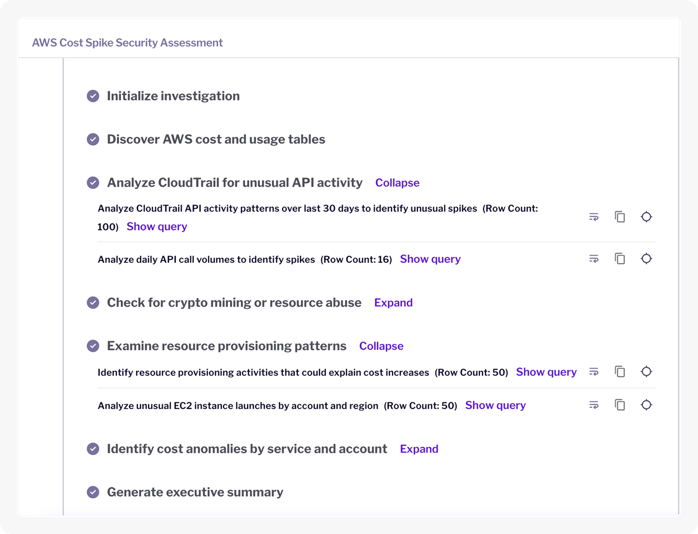Screen dimensions: 698x534
Task: Click target icon for daily API call volumes
Action: tap(646, 259)
